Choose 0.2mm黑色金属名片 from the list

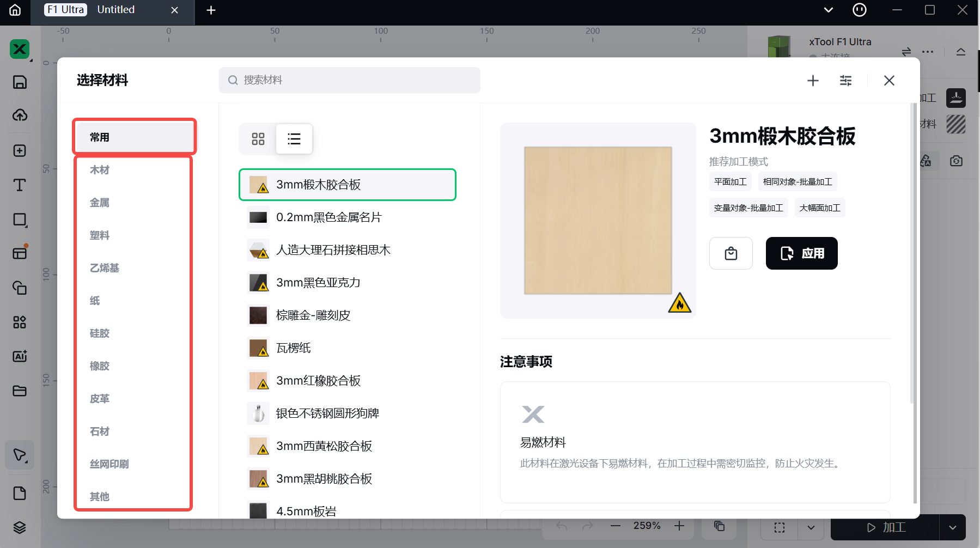click(328, 217)
